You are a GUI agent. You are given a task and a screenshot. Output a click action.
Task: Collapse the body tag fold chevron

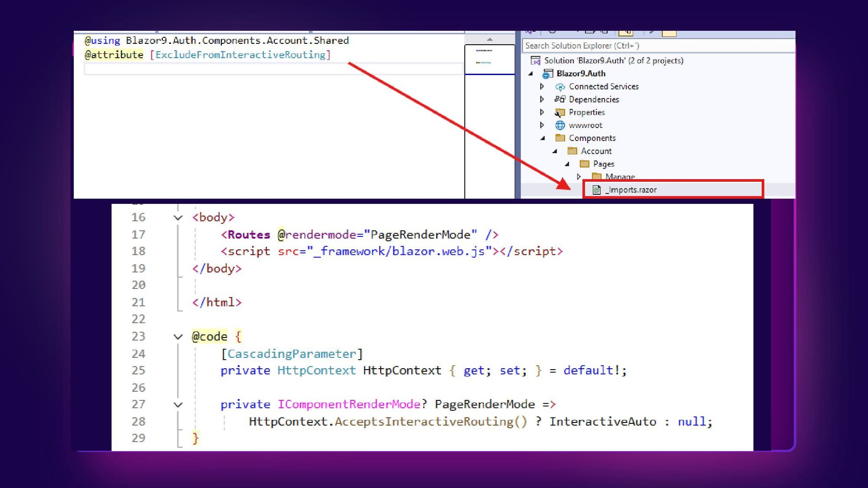click(178, 218)
